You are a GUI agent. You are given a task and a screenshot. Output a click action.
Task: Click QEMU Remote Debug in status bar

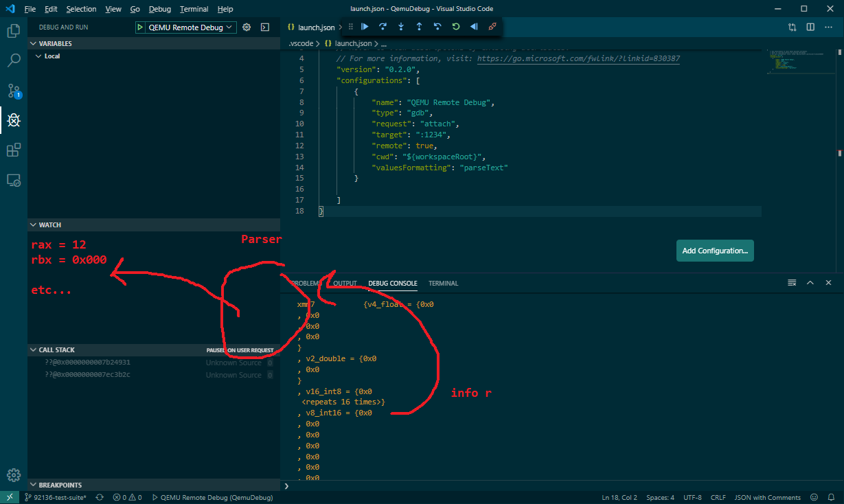pyautogui.click(x=212, y=497)
